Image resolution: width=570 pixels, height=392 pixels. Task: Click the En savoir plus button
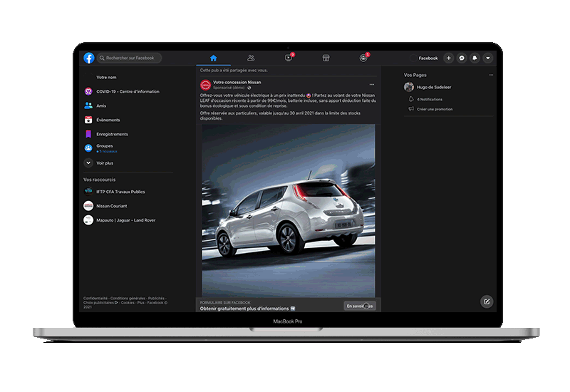[359, 306]
